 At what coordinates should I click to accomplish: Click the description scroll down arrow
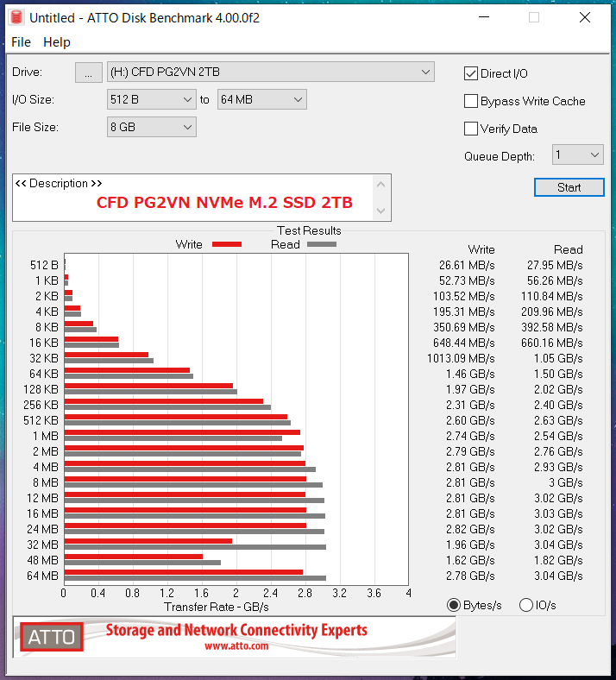tap(381, 211)
